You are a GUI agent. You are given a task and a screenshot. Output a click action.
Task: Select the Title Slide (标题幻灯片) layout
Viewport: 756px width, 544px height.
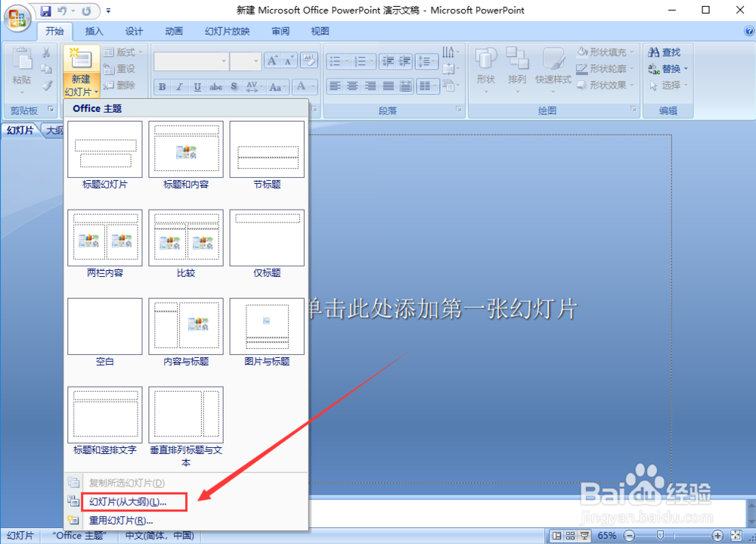pyautogui.click(x=104, y=155)
